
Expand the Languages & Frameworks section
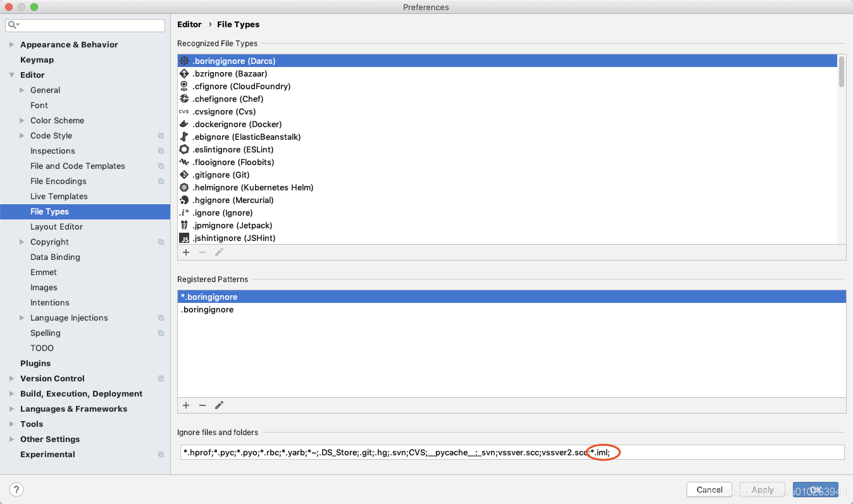tap(11, 409)
